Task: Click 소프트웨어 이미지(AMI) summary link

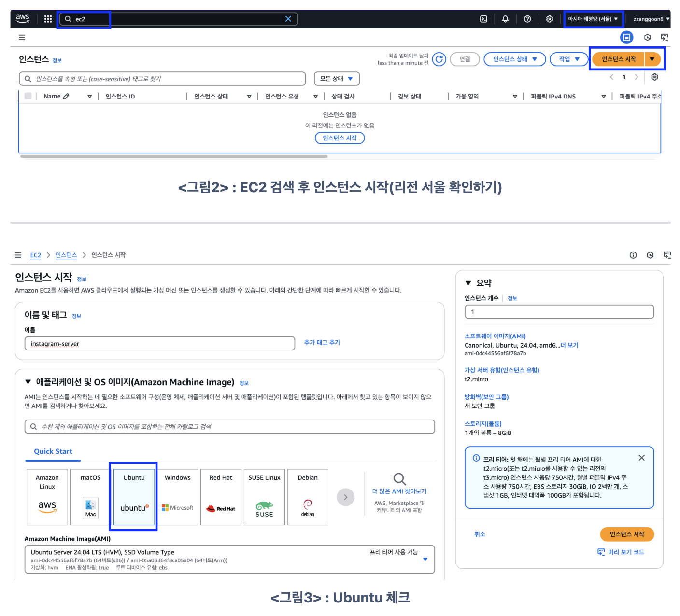Action: (495, 336)
